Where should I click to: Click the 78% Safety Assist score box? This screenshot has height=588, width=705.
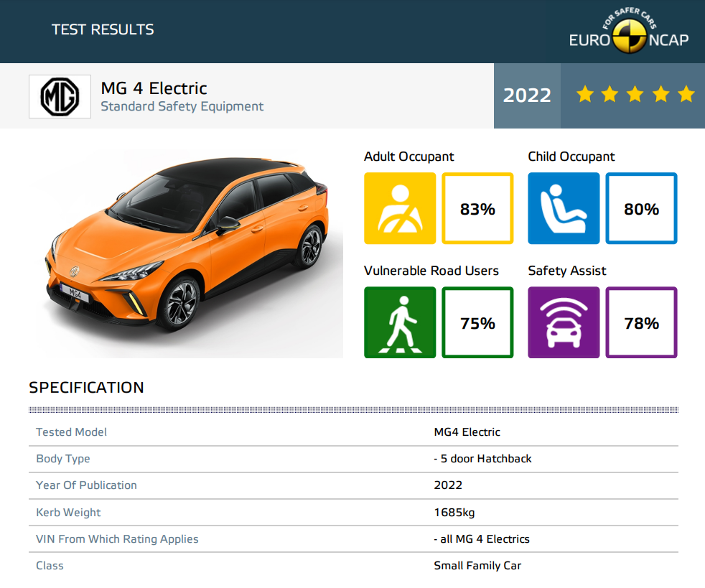641,322
